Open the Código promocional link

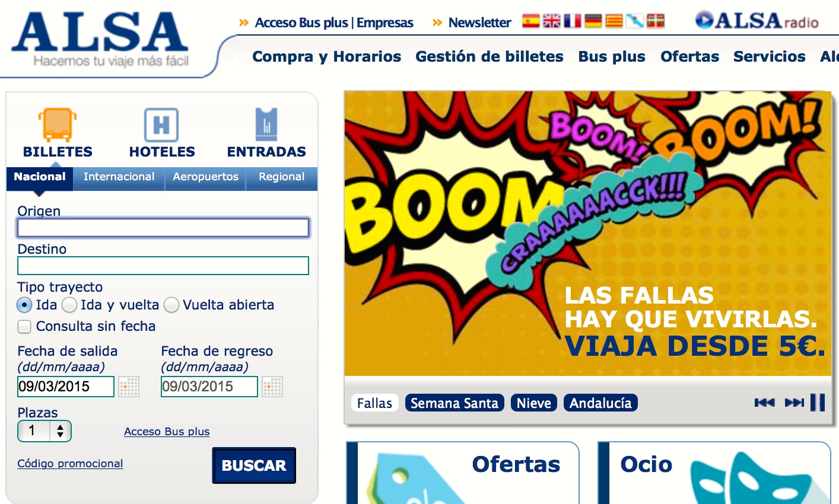pos(70,464)
